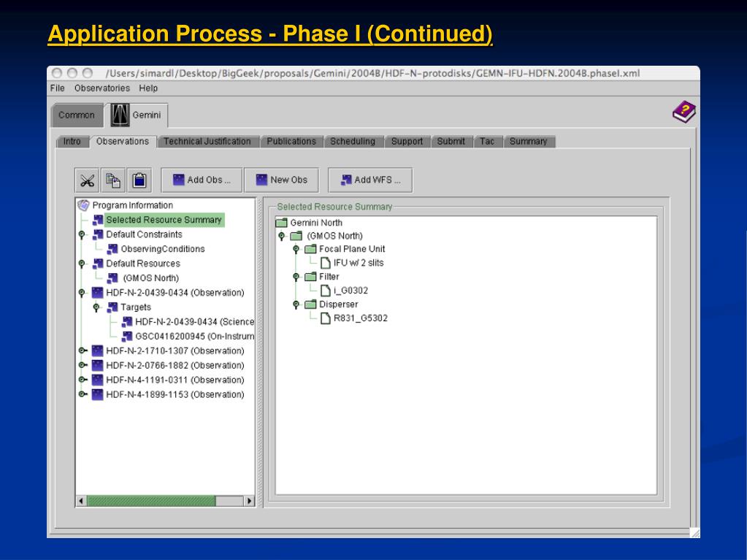This screenshot has width=747, height=560.
Task: Open the Support tab
Action: [407, 142]
